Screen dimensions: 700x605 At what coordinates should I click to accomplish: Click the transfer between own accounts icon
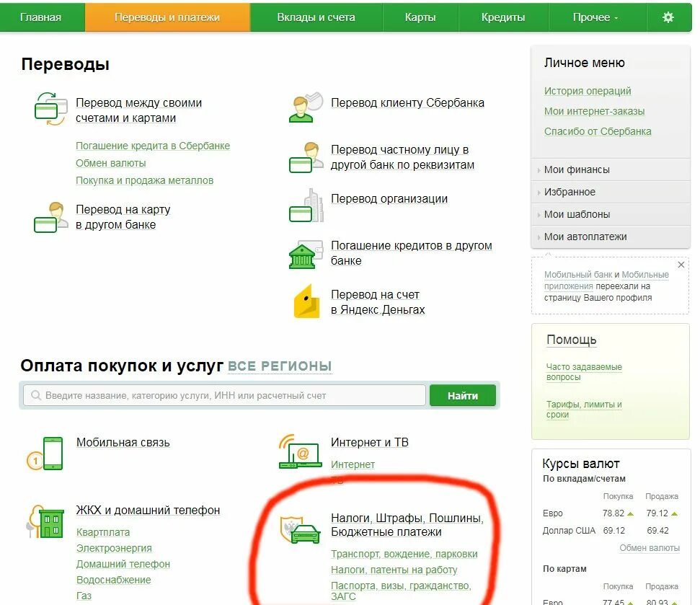click(50, 109)
